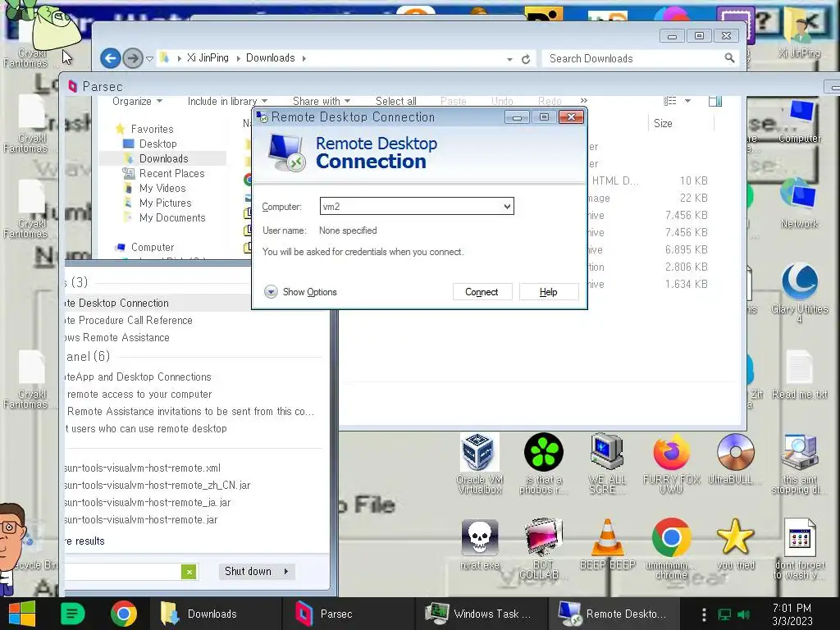Open 'you tried' star icon

(735, 544)
